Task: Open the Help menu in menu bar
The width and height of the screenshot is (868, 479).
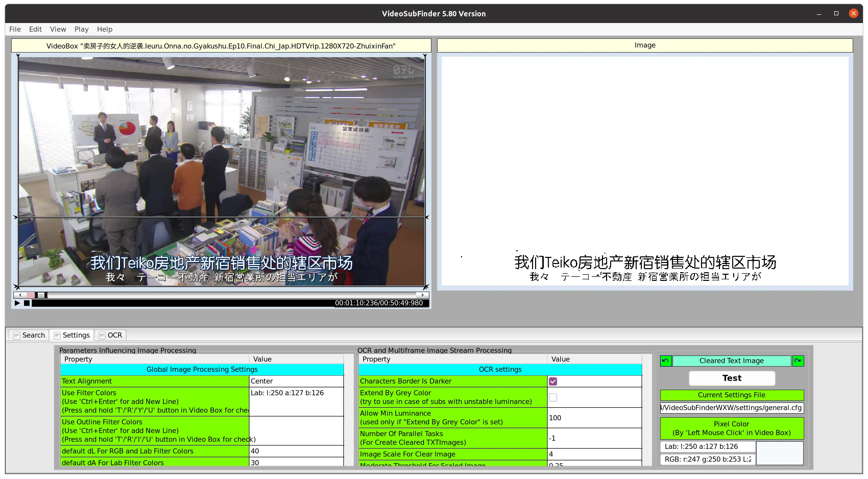Action: (105, 29)
